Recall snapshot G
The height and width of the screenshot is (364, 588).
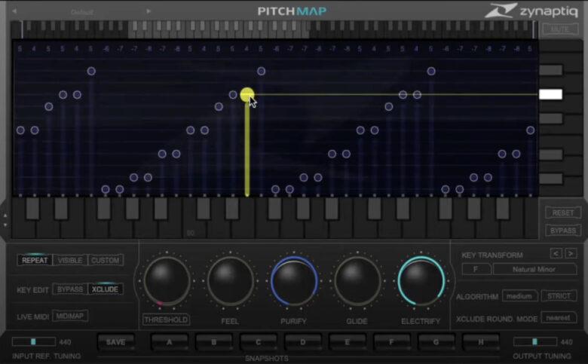[x=436, y=342]
